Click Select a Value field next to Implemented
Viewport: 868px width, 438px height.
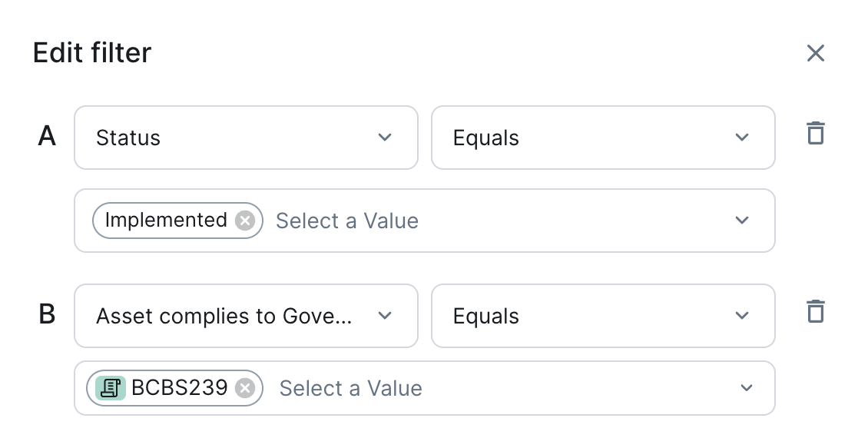347,221
